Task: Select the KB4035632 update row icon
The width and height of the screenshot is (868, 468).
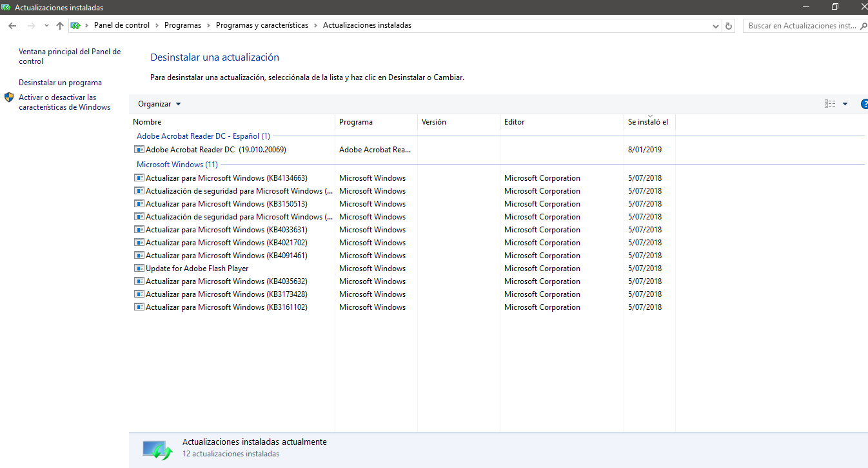Action: click(139, 281)
